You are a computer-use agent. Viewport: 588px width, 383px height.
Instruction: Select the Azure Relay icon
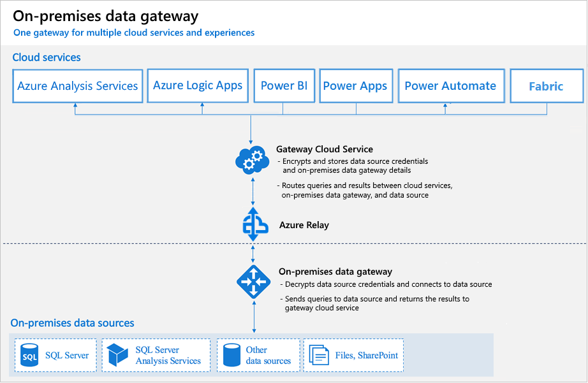tap(253, 224)
